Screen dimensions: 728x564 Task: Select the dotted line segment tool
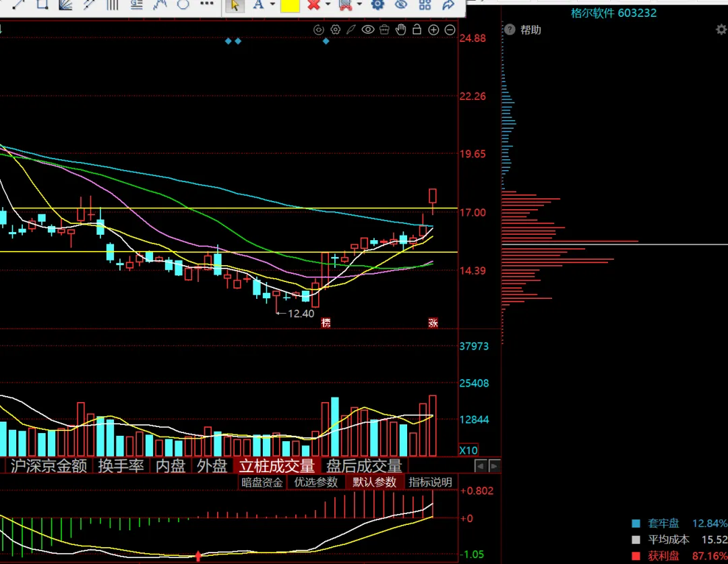(x=89, y=5)
